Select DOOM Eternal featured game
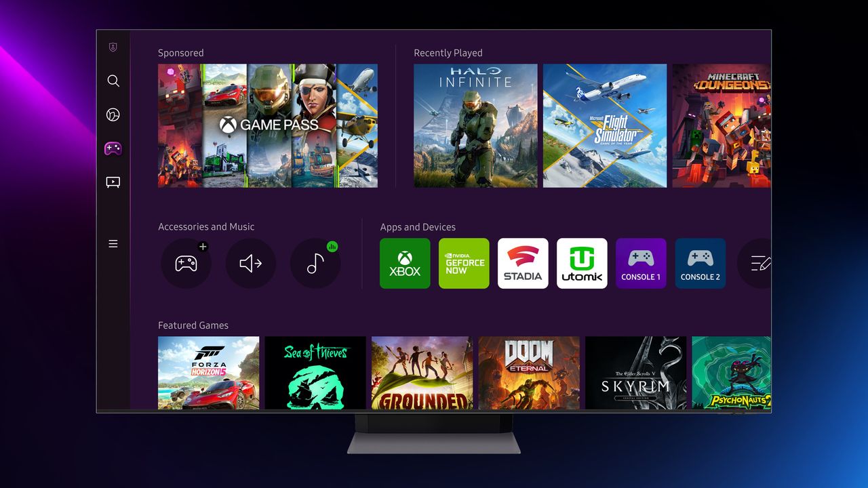The width and height of the screenshot is (868, 488). 529,373
